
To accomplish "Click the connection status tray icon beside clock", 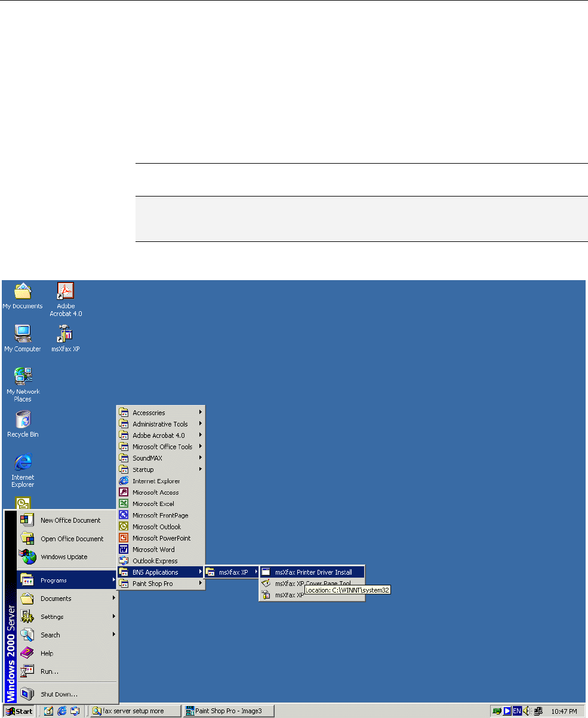I will (x=538, y=711).
